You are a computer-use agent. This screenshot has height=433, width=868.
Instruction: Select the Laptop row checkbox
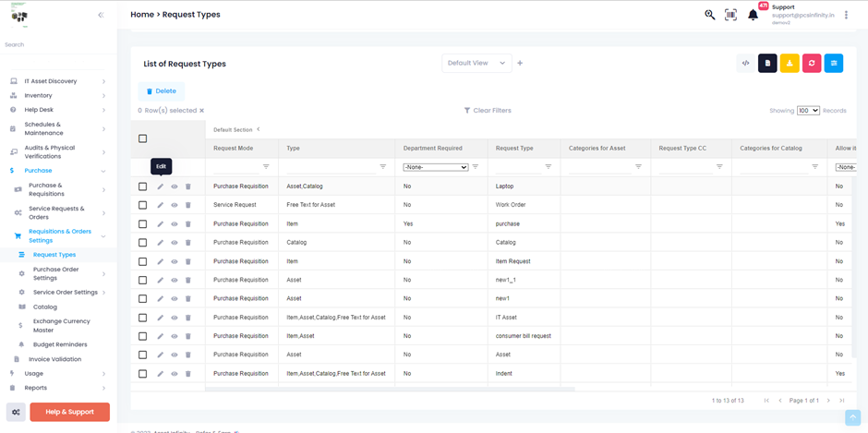click(143, 186)
